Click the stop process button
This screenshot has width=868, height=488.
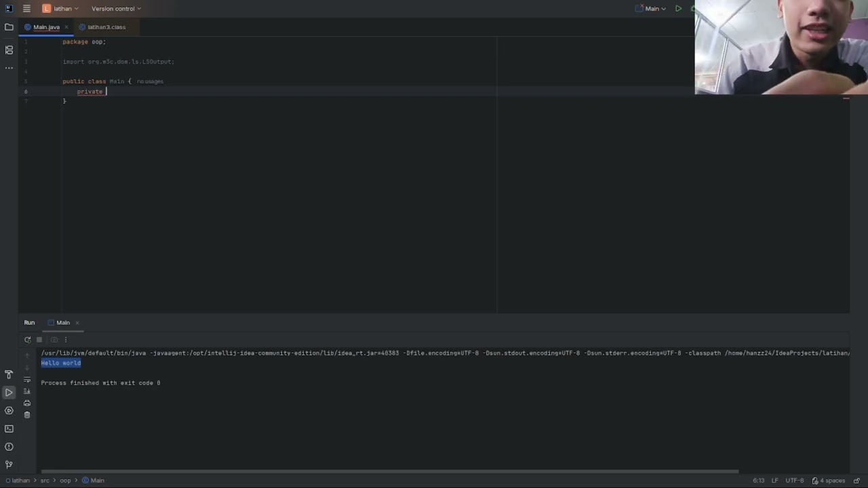point(39,340)
